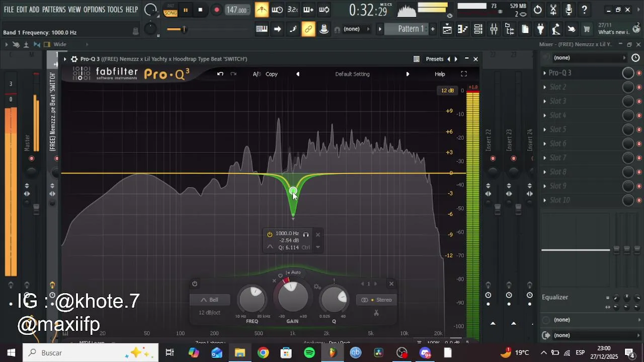Click the redo arrow in Pro-Q 3
The width and height of the screenshot is (644, 362).
(x=233, y=74)
